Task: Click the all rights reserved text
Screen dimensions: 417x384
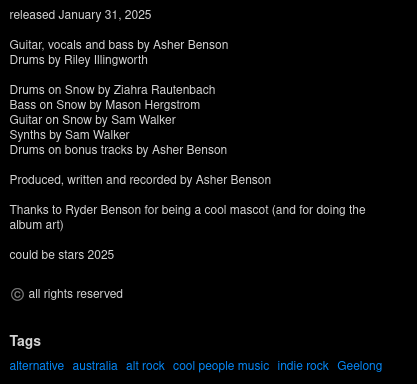Action: point(76,294)
